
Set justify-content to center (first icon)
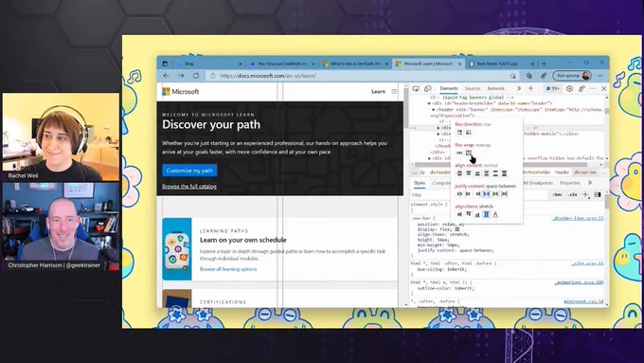click(459, 193)
